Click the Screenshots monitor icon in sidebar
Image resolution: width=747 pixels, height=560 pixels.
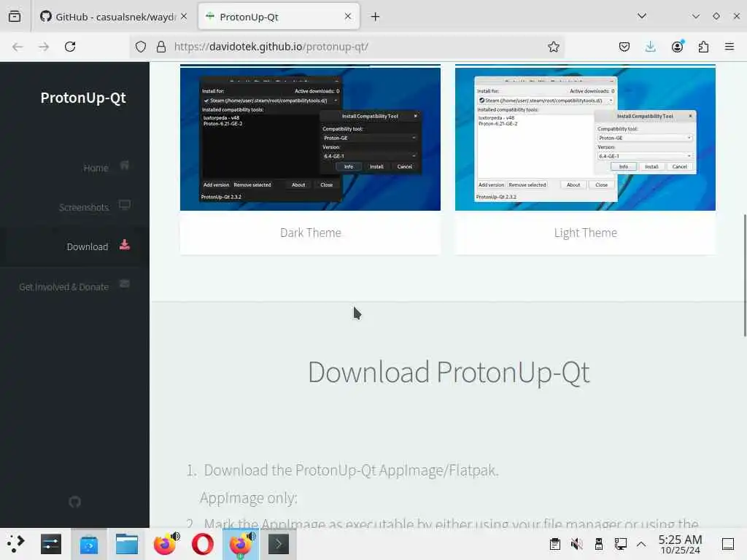[x=124, y=205]
